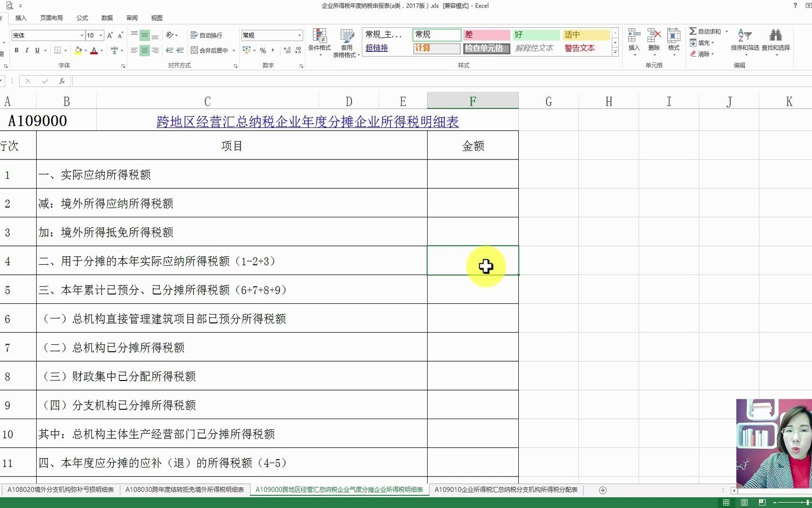Click the A109000 table title hyperlink
This screenshot has width=812, height=508.
pos(308,121)
